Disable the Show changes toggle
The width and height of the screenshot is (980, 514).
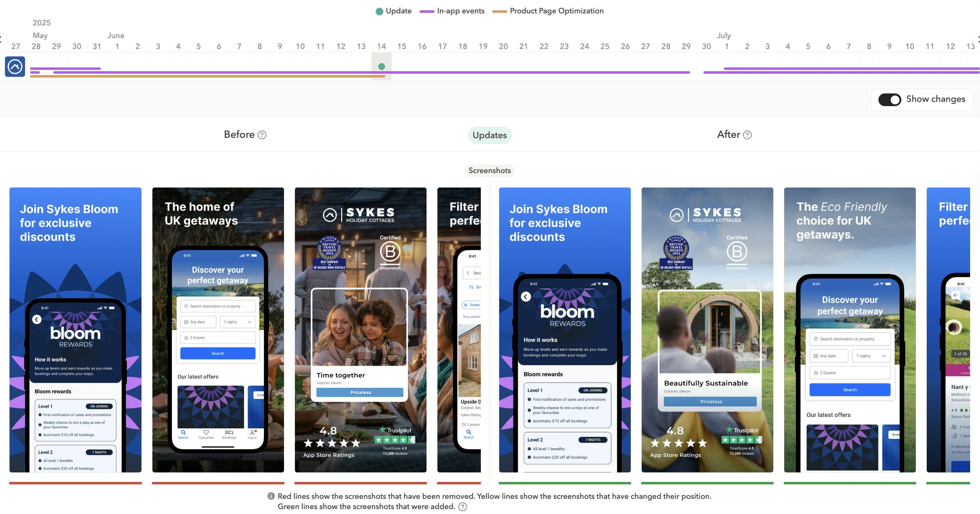(x=890, y=99)
